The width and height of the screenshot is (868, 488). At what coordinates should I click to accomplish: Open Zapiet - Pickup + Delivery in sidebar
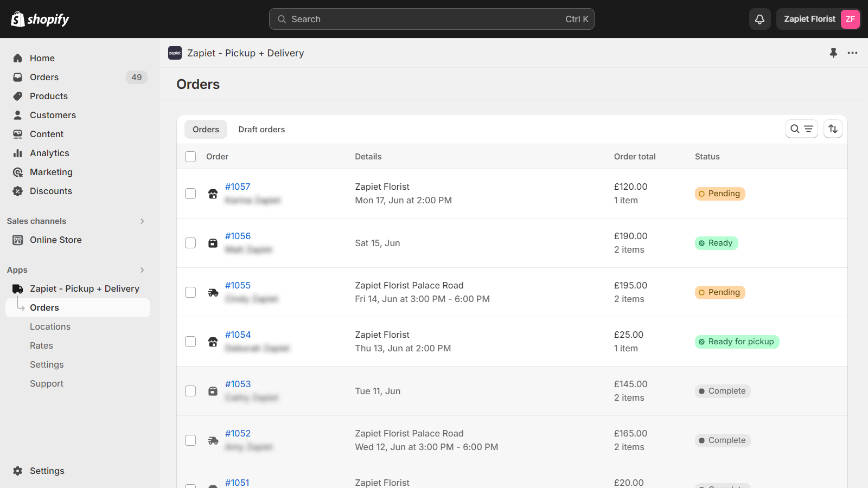tap(85, 288)
